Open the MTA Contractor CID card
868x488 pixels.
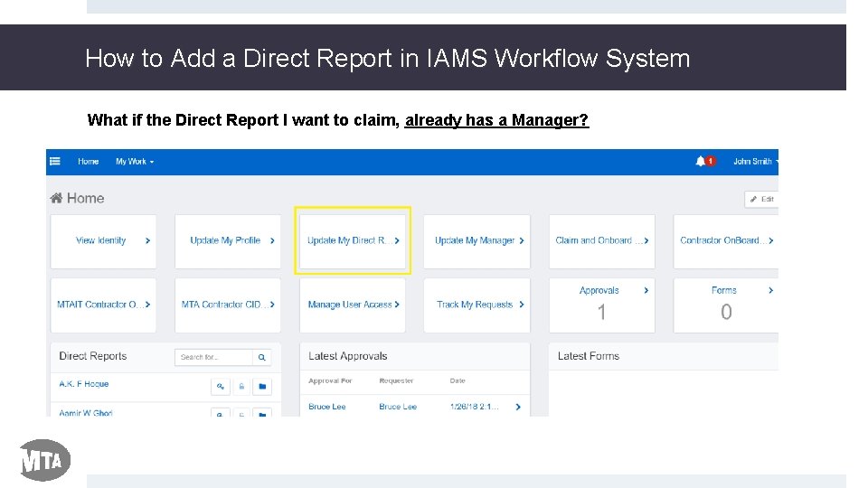pos(228,305)
